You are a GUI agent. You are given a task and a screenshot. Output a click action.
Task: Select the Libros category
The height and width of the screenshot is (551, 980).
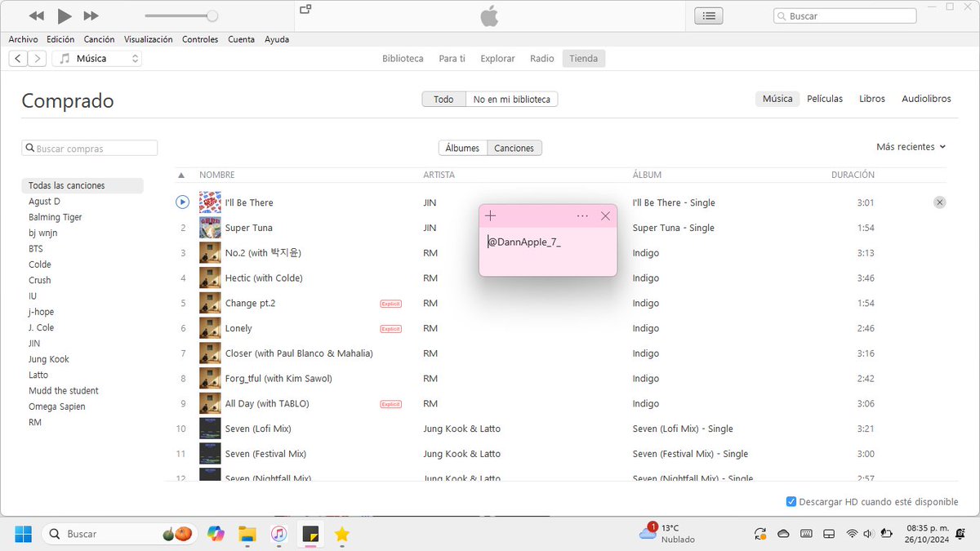coord(871,99)
